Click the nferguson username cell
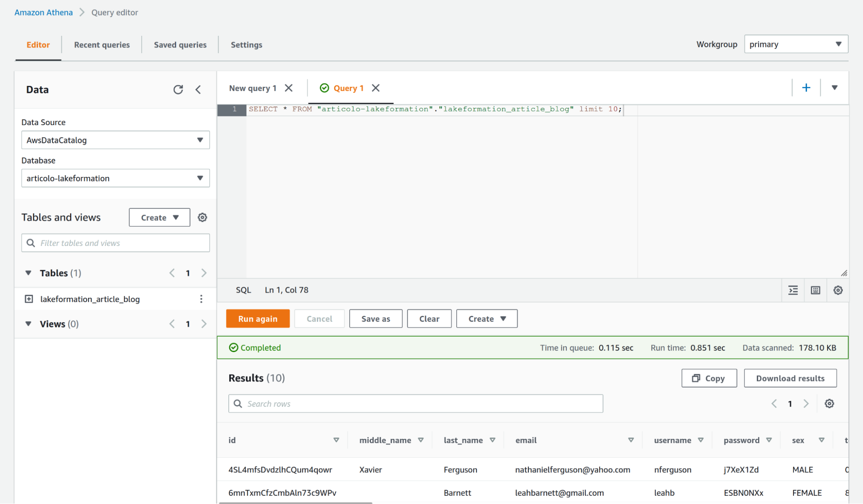This screenshot has height=504, width=863. coord(673,469)
